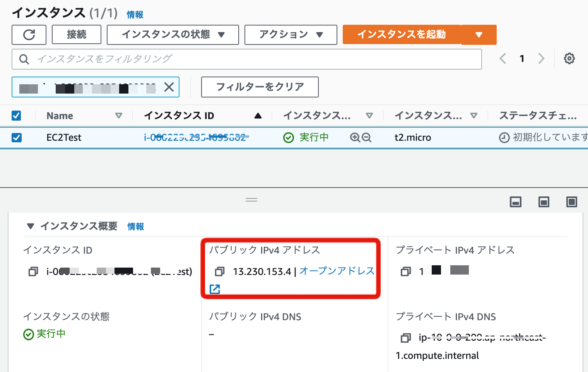Remove the applied filter tag with X
This screenshot has width=588, height=372.
pos(169,87)
